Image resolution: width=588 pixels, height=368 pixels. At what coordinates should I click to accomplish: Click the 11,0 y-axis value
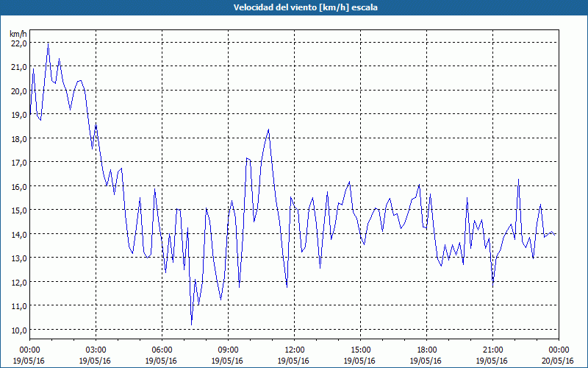click(x=19, y=306)
